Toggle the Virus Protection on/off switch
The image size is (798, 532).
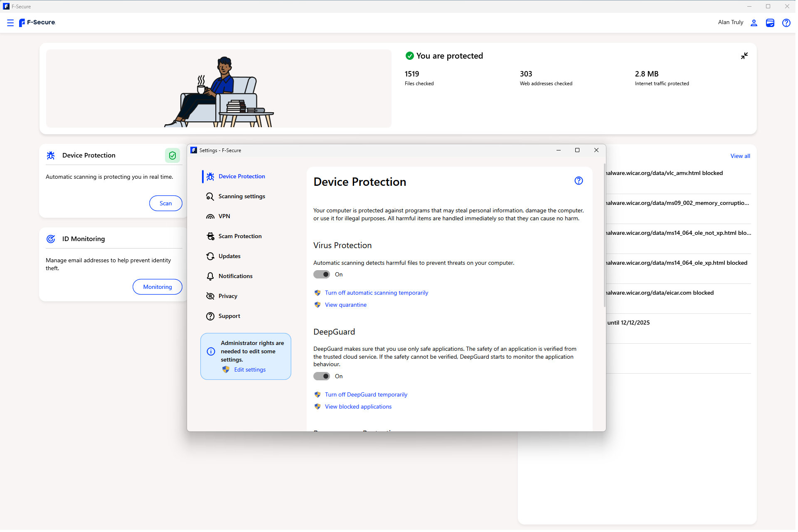pyautogui.click(x=321, y=274)
